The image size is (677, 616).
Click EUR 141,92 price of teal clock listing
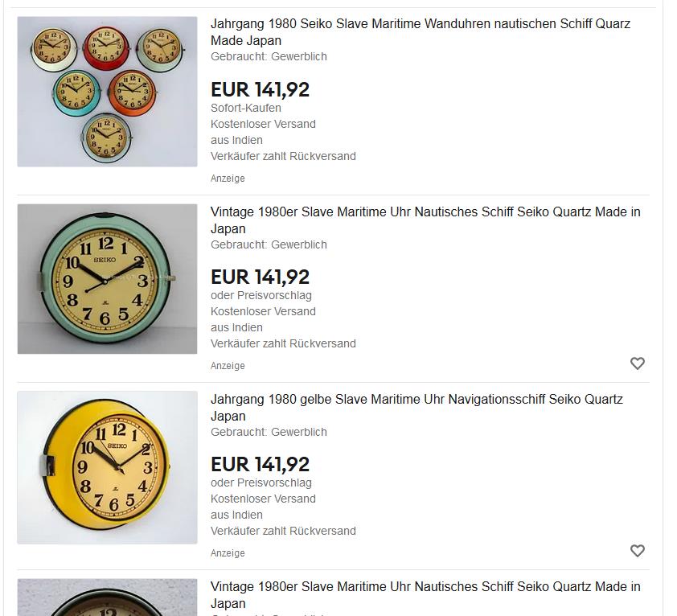pos(260,277)
